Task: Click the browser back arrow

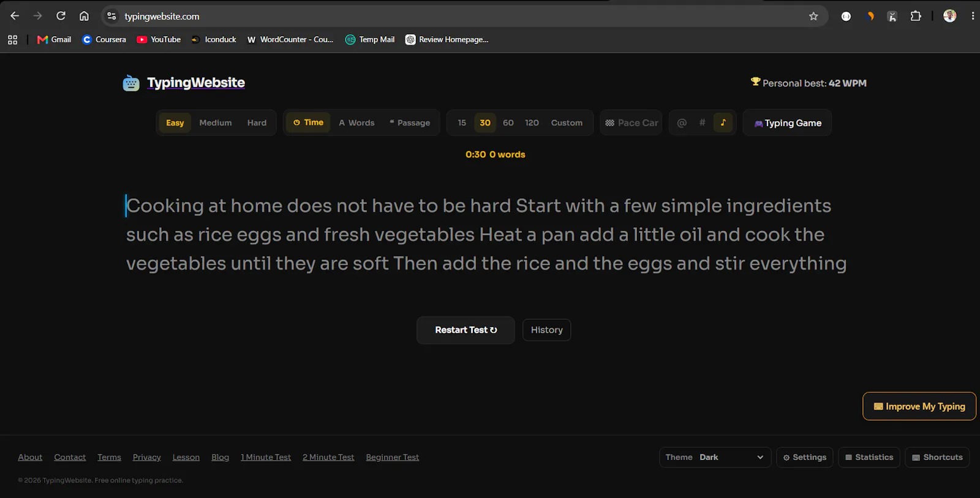Action: pyautogui.click(x=15, y=16)
